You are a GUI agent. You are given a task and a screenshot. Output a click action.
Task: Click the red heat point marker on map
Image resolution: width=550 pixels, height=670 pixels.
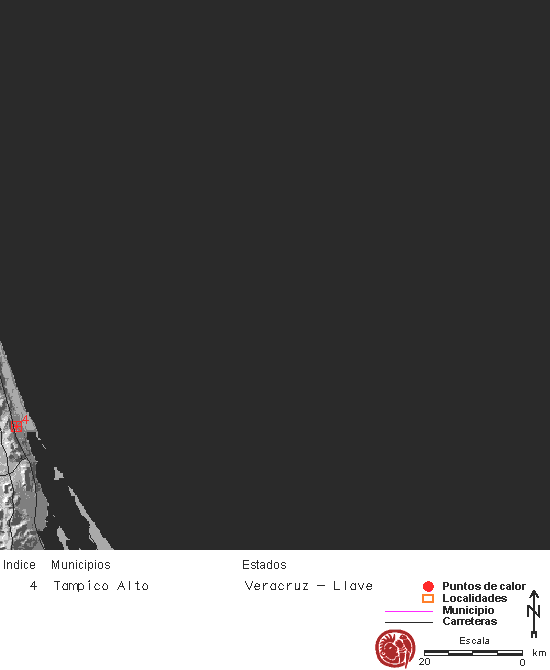point(16,426)
